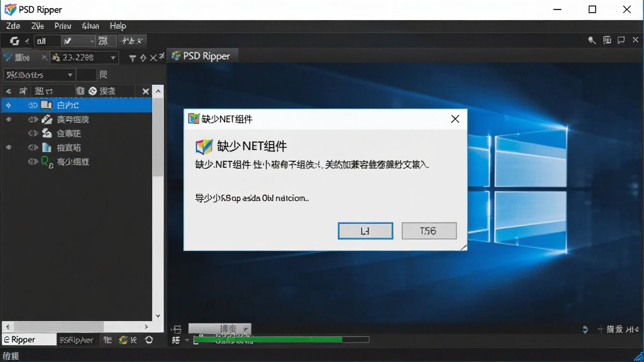This screenshot has width=644, height=362.
Task: Click the yellow-blue icon beside the bottom tabs
Action: [123, 340]
